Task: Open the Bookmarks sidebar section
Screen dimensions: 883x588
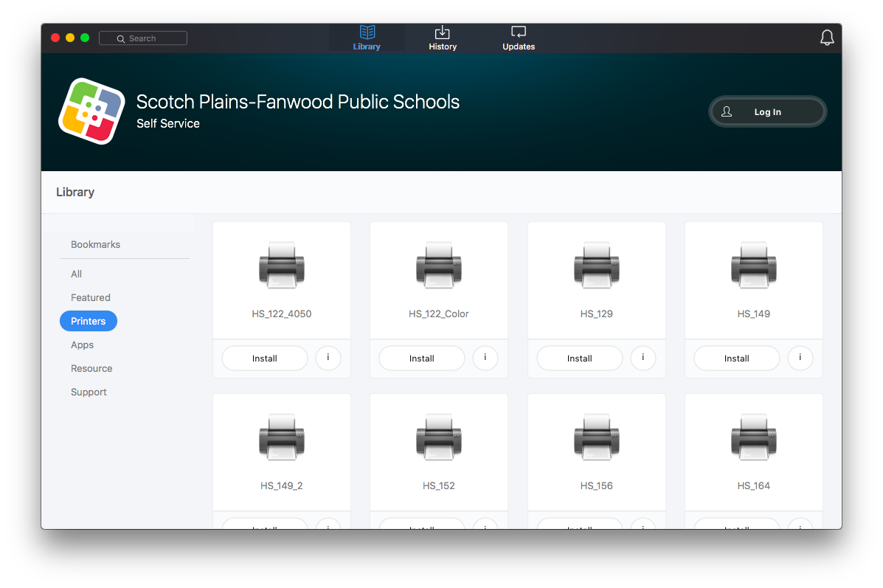Action: coord(95,244)
